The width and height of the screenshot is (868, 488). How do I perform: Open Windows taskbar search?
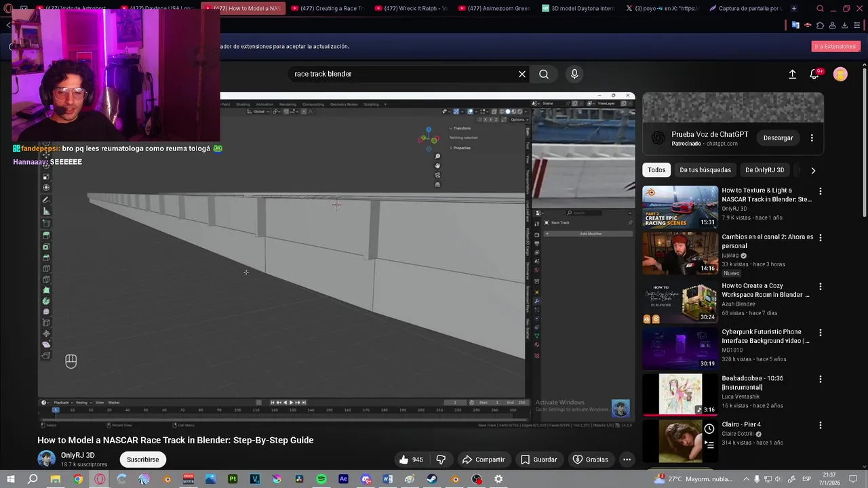point(33,479)
